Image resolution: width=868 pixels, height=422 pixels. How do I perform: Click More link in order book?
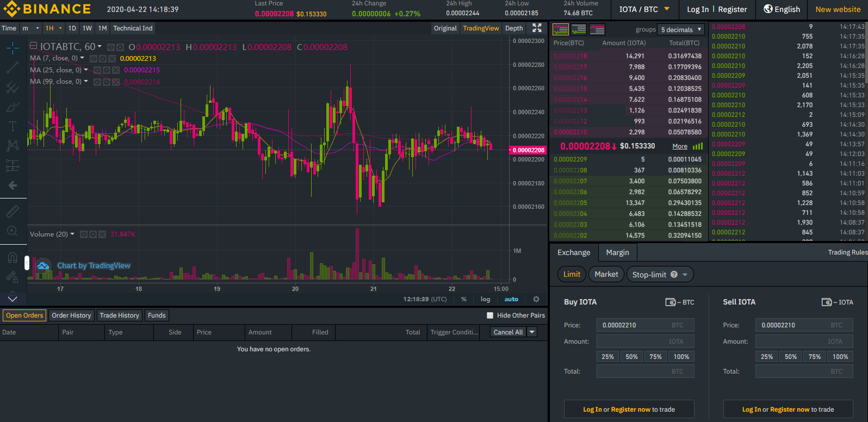680,146
